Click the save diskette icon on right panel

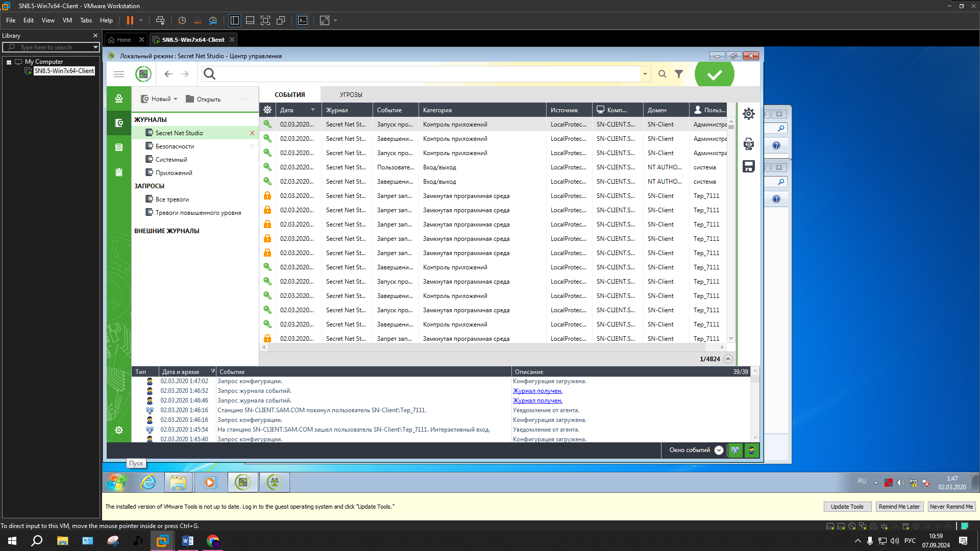click(748, 166)
